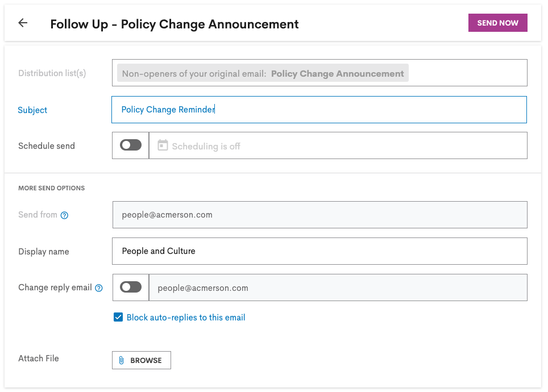Go back using the left arrow icon
Image resolution: width=548 pixels, height=392 pixels.
[23, 23]
